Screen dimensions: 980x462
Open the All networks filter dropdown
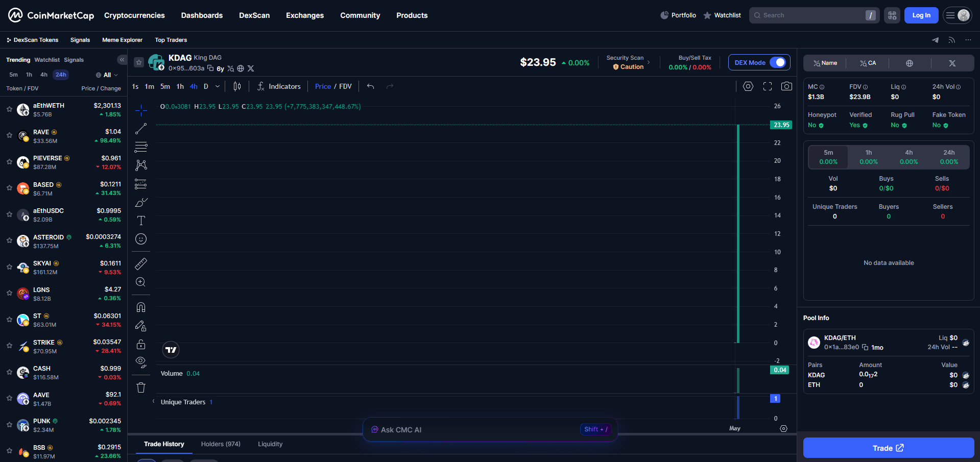(x=107, y=75)
